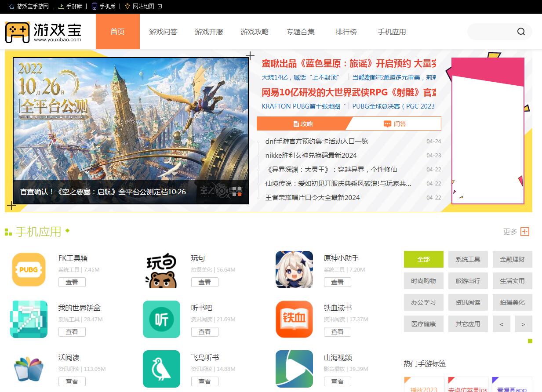The height and width of the screenshot is (392, 542).
Task: Open the 山海视频 app icon
Action: click(x=294, y=369)
